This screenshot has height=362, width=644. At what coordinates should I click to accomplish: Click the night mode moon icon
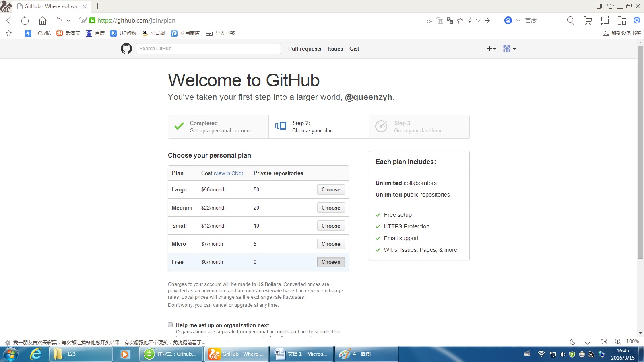pyautogui.click(x=573, y=341)
